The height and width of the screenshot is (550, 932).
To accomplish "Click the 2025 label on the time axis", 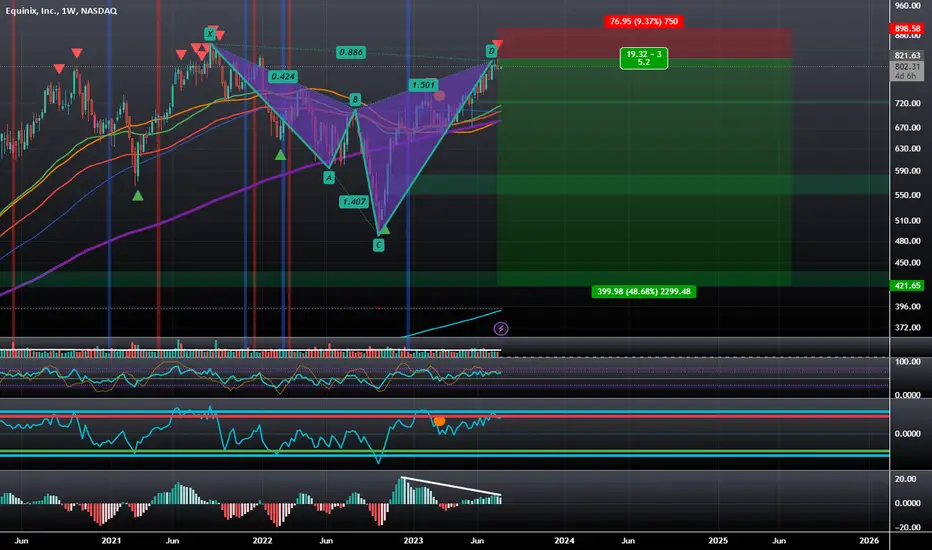I will 718,540.
